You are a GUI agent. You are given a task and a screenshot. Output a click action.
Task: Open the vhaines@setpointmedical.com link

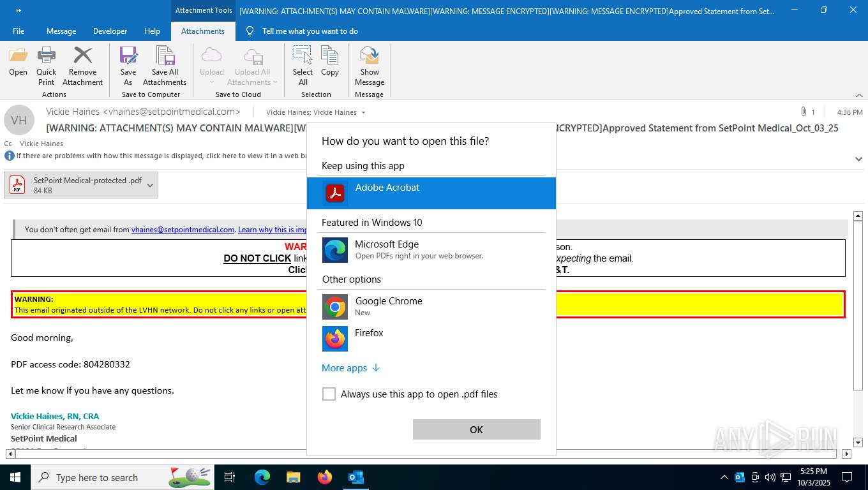[183, 230]
